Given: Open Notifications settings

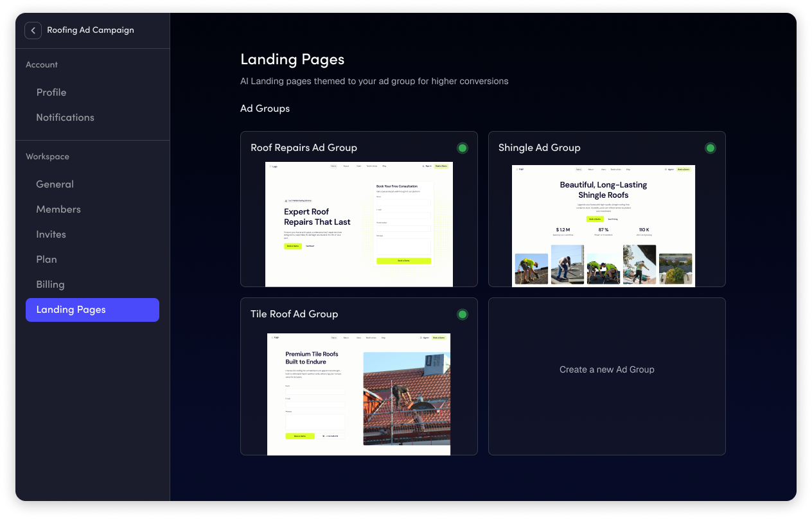Looking at the screenshot, I should 65,117.
